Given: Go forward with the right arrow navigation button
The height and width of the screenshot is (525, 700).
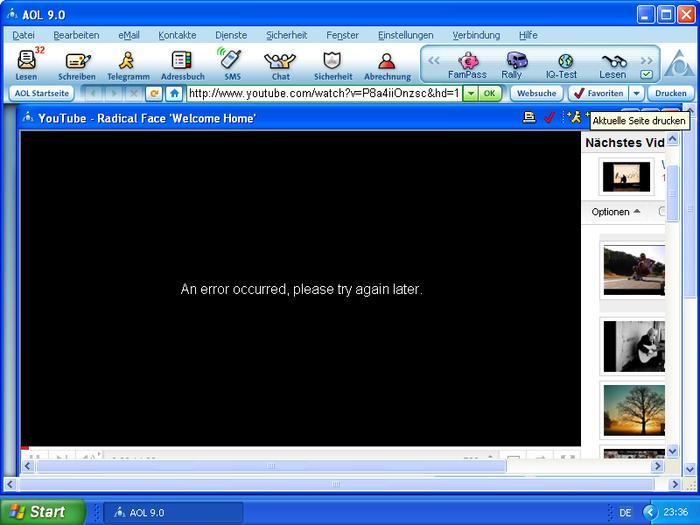Looking at the screenshot, I should click(x=113, y=93).
